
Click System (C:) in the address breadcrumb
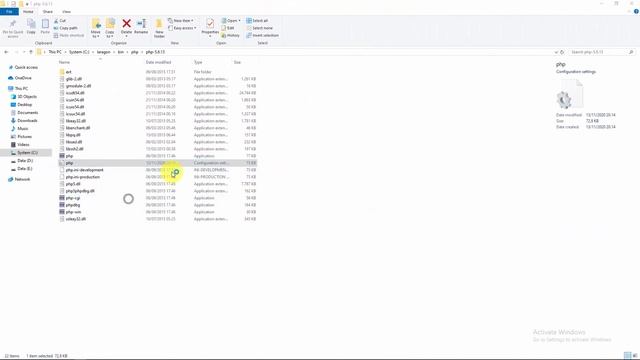[79, 52]
